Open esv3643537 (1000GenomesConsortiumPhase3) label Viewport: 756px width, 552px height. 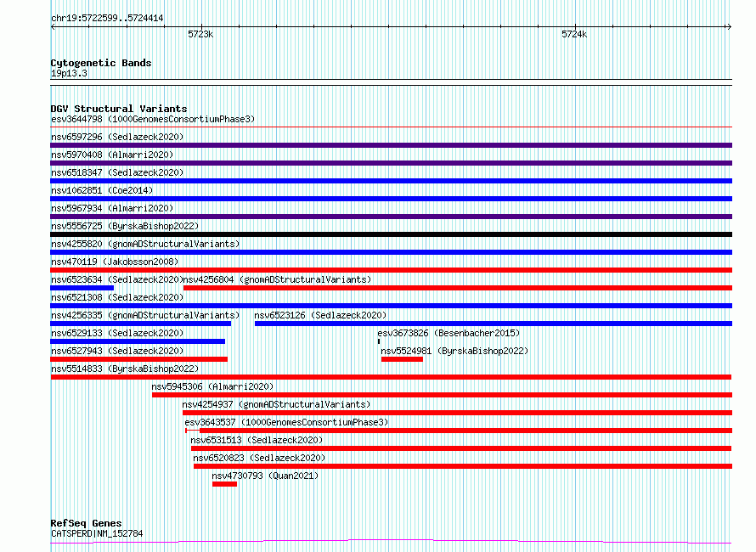click(286, 422)
